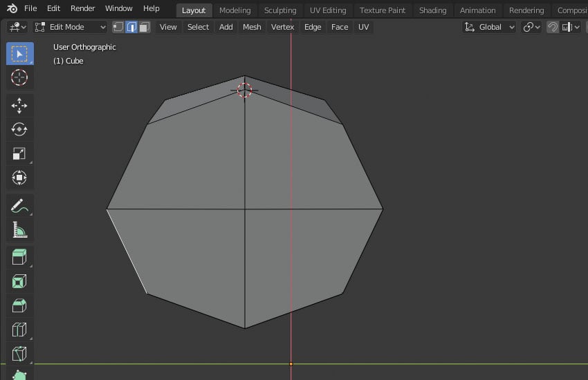Image resolution: width=588 pixels, height=380 pixels.
Task: Enable face select mode
Action: click(144, 27)
